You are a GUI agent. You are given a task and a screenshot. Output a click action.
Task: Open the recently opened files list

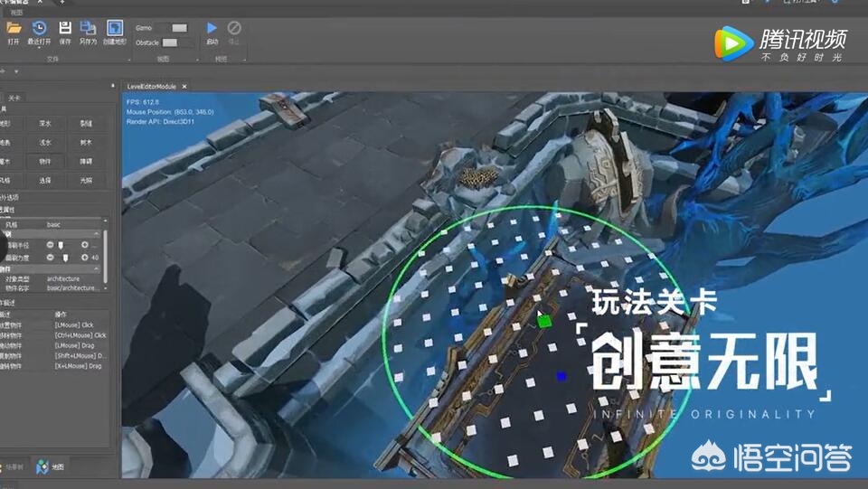(39, 29)
